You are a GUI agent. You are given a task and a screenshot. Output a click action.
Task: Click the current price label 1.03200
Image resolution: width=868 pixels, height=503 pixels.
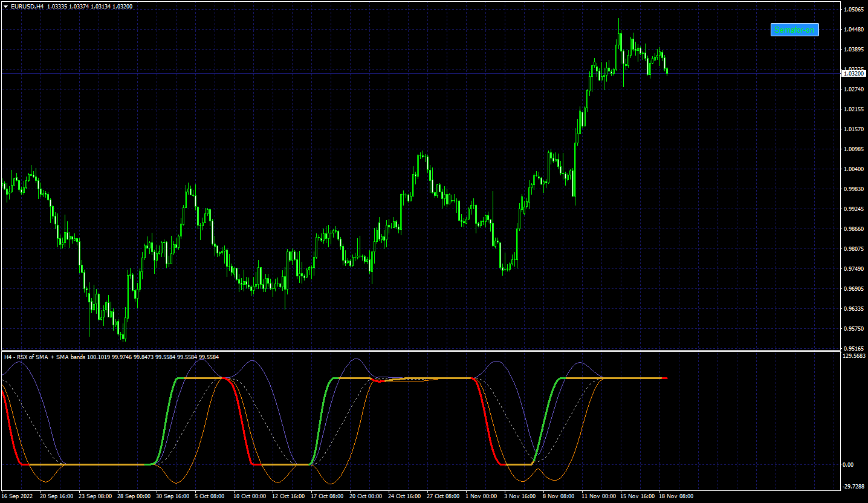(852, 73)
